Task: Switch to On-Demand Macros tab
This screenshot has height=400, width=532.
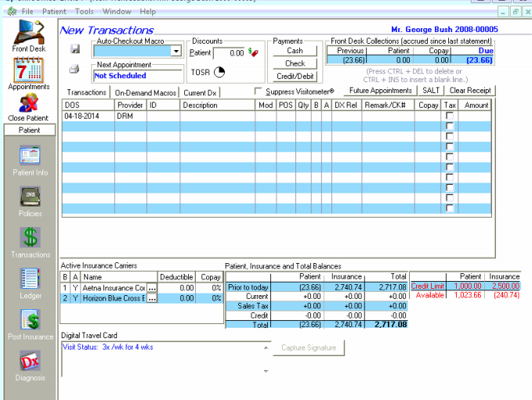Action: tap(145, 93)
